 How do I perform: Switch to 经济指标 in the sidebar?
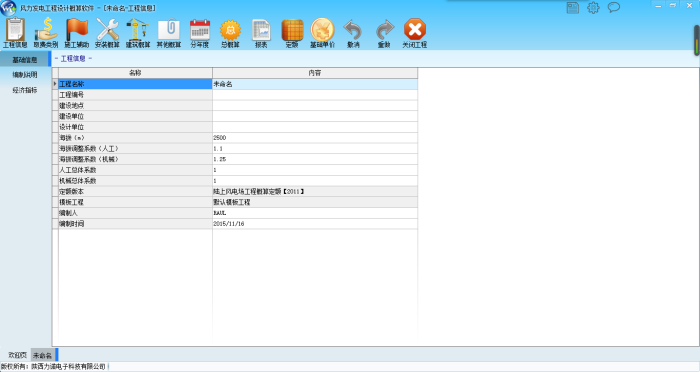click(25, 90)
